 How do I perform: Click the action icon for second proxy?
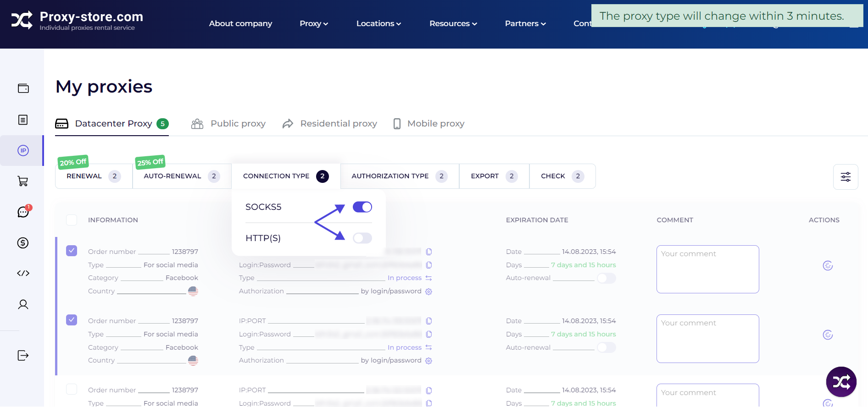point(828,335)
